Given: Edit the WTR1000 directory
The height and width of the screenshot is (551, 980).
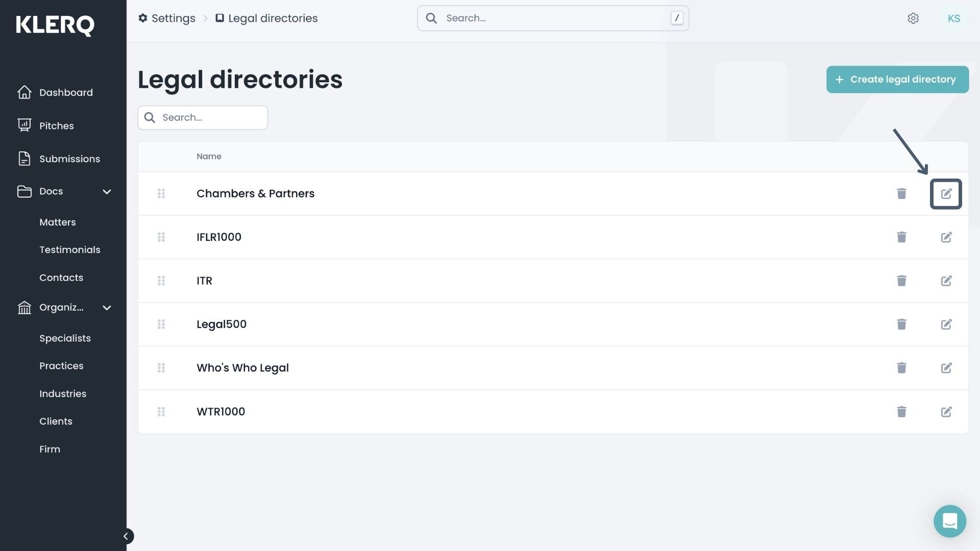Looking at the screenshot, I should pyautogui.click(x=946, y=412).
